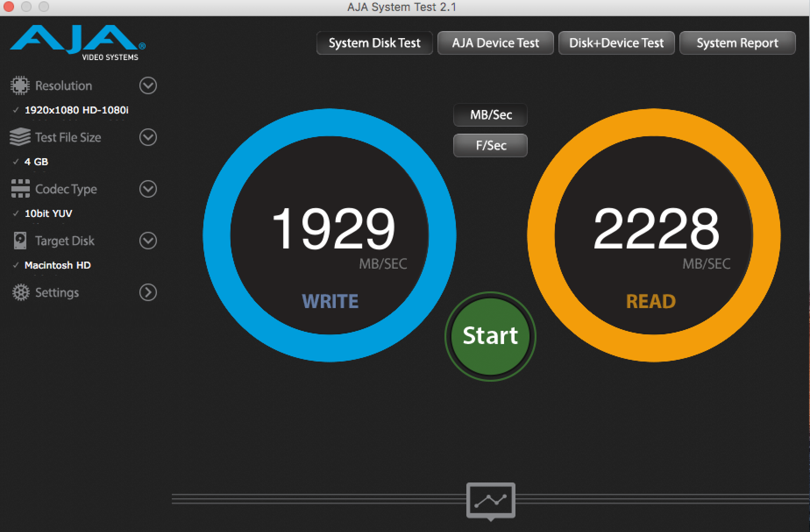This screenshot has height=532, width=810.
Task: Switch units to F/Sec
Action: pos(490,145)
